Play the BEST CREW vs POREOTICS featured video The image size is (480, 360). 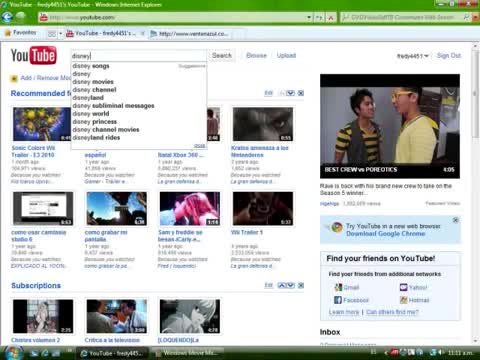pyautogui.click(x=390, y=126)
